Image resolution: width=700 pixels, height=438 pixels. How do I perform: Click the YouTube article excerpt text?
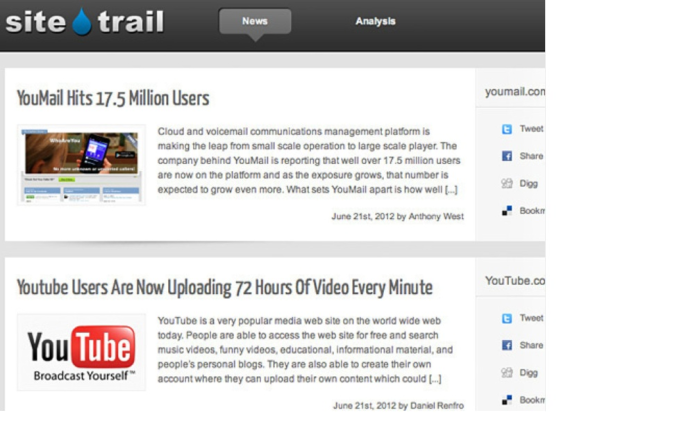[305, 350]
